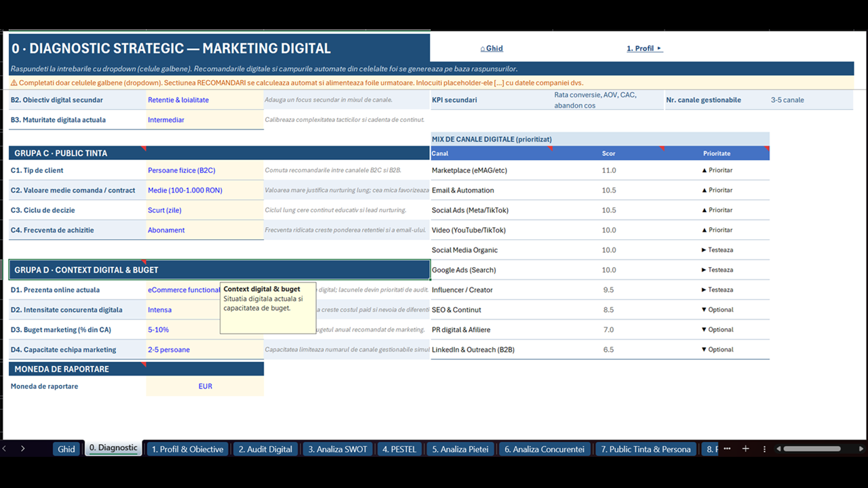Click the previous-sheet navigation arrow
The height and width of the screenshot is (488, 868).
(x=5, y=449)
